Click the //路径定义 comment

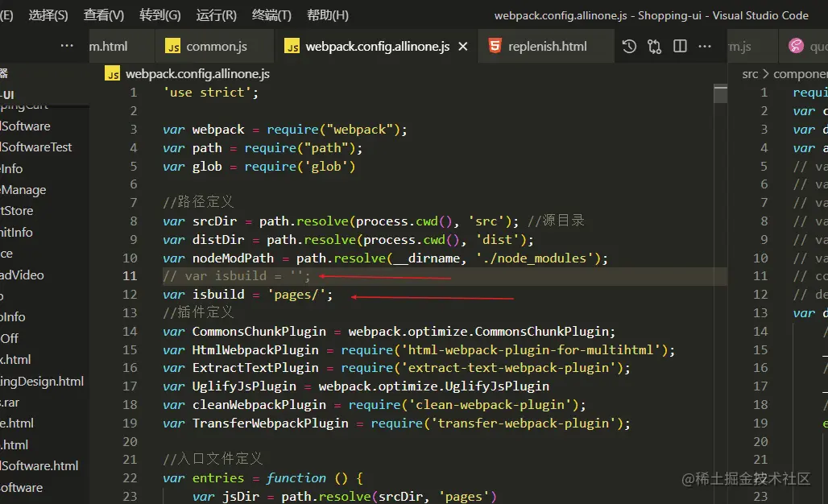198,202
